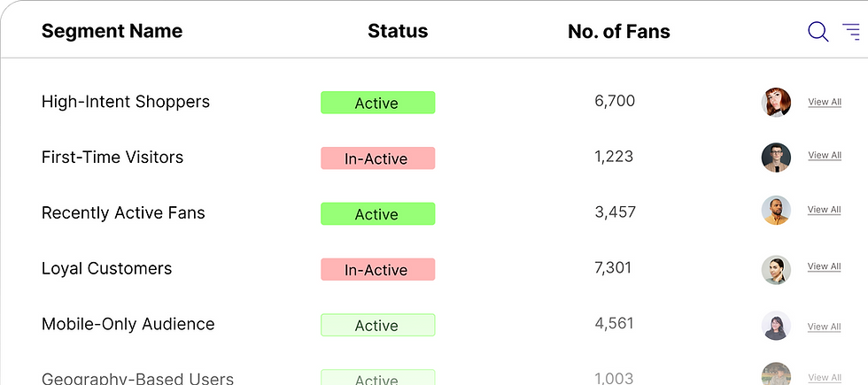Select the Recently Active Fans segment name
Viewport: 868px width, 385px height.
tap(123, 213)
